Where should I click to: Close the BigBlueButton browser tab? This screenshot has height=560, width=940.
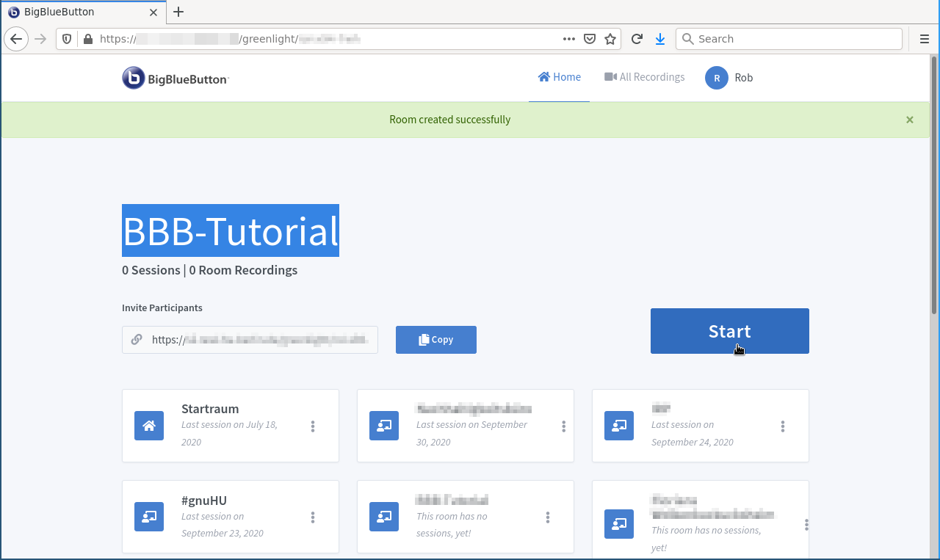pos(153,12)
